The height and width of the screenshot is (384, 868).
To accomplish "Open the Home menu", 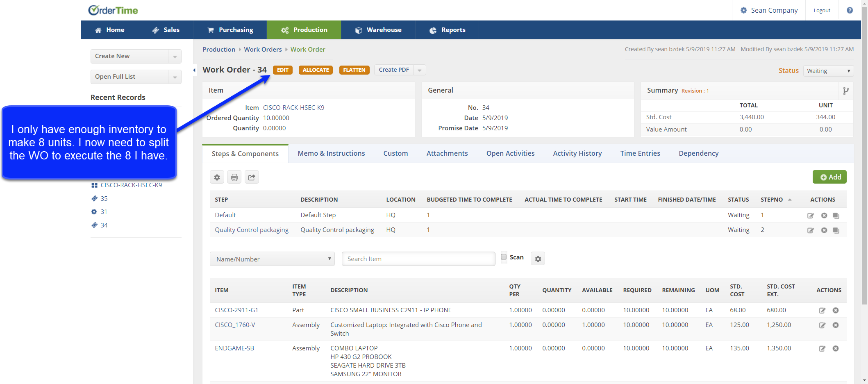I will (109, 30).
